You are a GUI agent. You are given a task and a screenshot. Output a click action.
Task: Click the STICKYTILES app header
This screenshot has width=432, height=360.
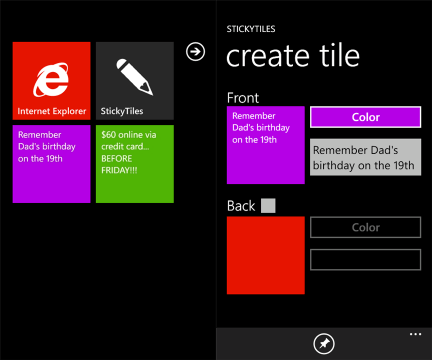point(251,29)
